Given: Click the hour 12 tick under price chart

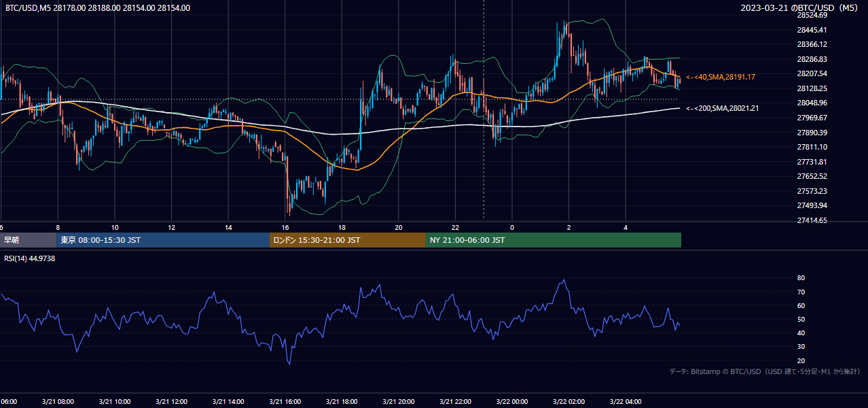Looking at the screenshot, I should (x=172, y=227).
